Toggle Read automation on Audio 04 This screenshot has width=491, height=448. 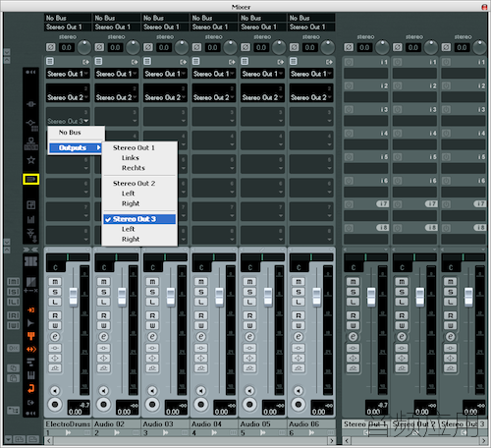coord(201,315)
